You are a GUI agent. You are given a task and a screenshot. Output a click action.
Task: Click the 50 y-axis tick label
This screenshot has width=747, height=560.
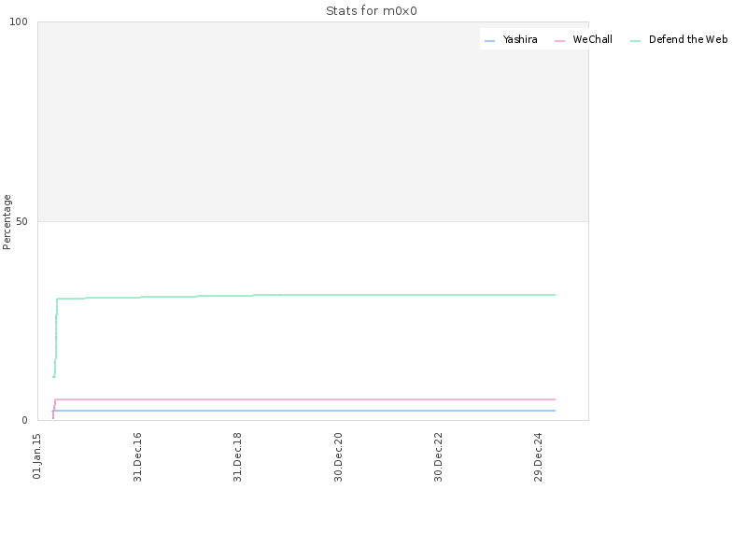click(x=21, y=221)
